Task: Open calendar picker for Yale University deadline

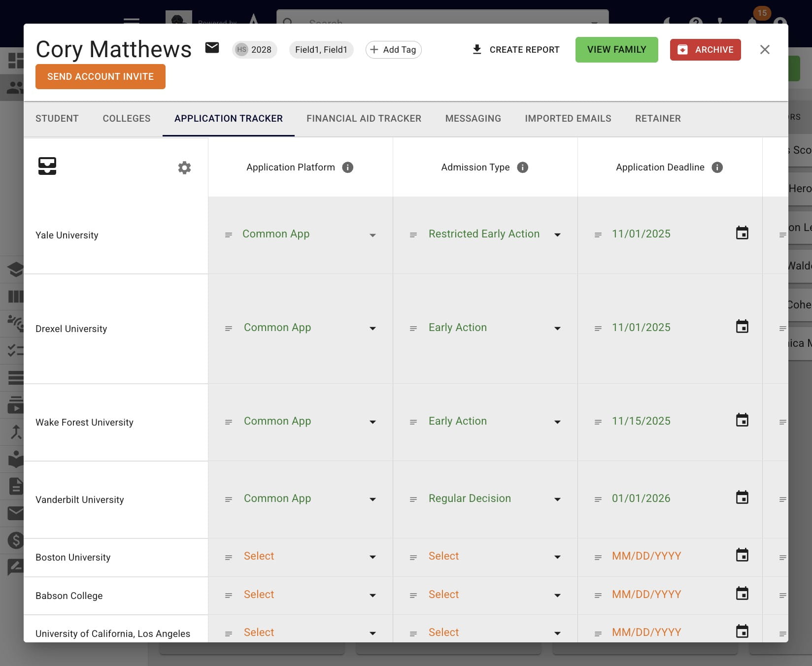Action: [x=742, y=233]
